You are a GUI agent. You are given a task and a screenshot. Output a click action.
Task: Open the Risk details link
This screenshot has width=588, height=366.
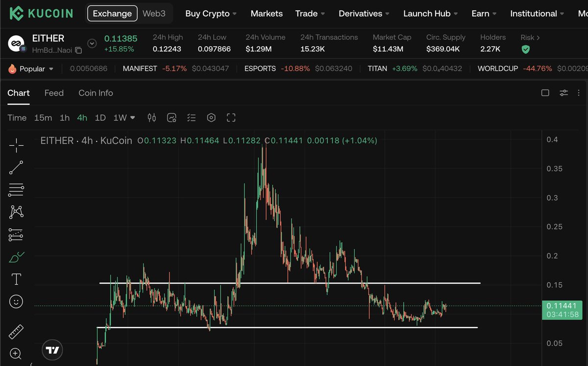point(530,37)
